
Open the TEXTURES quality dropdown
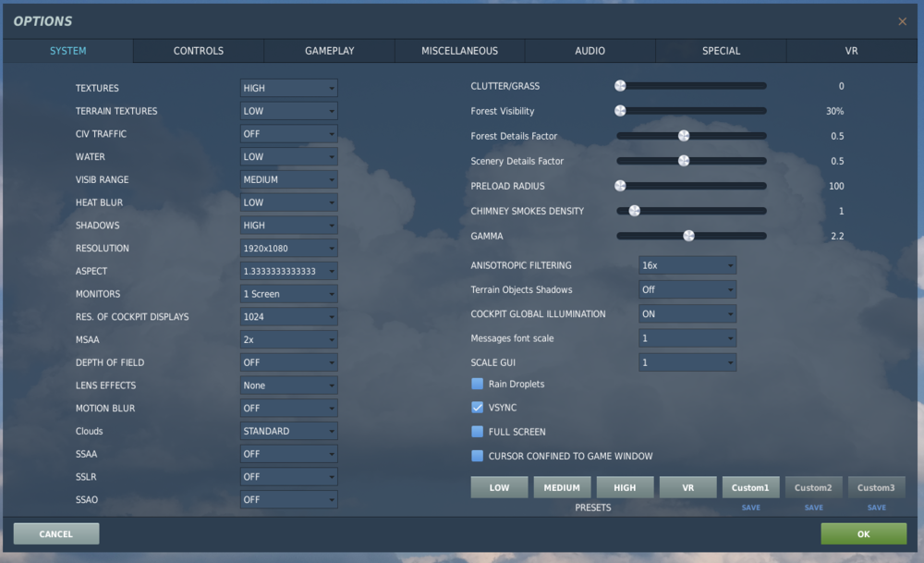[x=288, y=88]
